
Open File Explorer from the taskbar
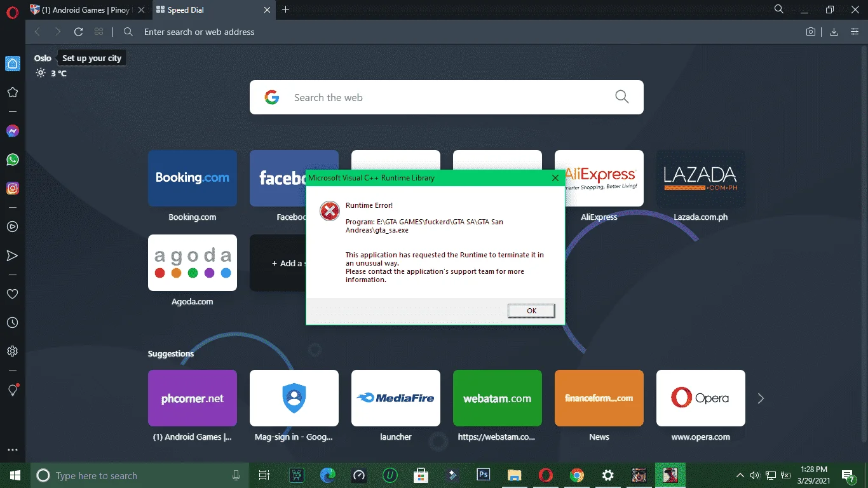pyautogui.click(x=514, y=475)
